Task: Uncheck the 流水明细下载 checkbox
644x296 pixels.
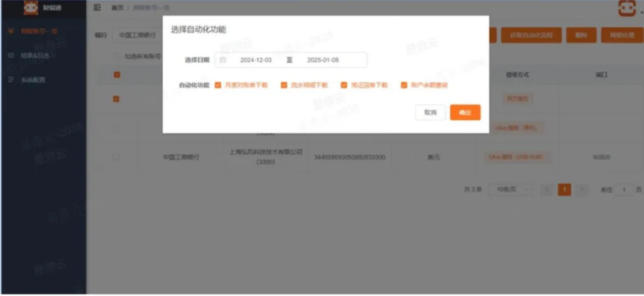Action: 284,85
